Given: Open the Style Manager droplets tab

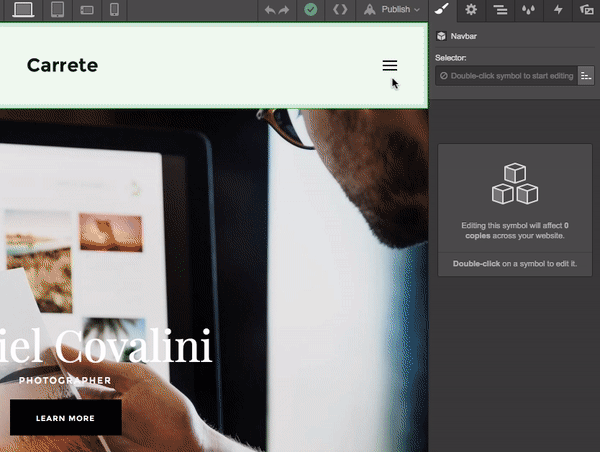Looking at the screenshot, I should [x=528, y=10].
